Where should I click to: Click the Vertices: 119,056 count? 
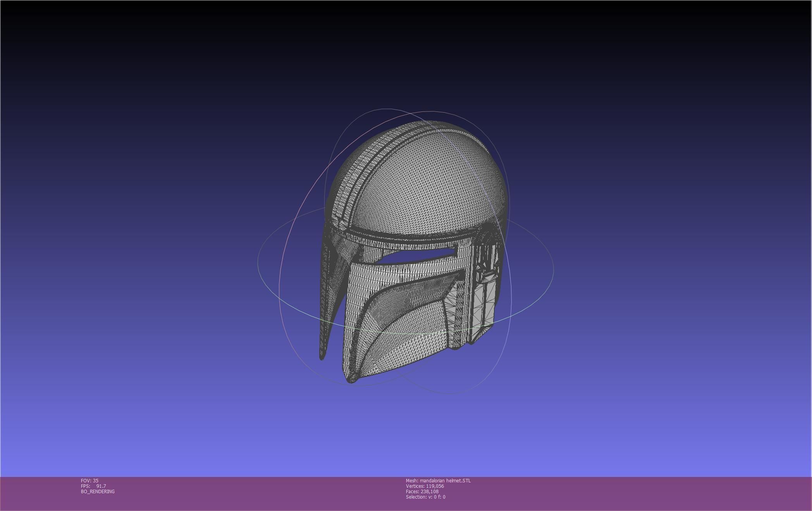click(x=425, y=486)
